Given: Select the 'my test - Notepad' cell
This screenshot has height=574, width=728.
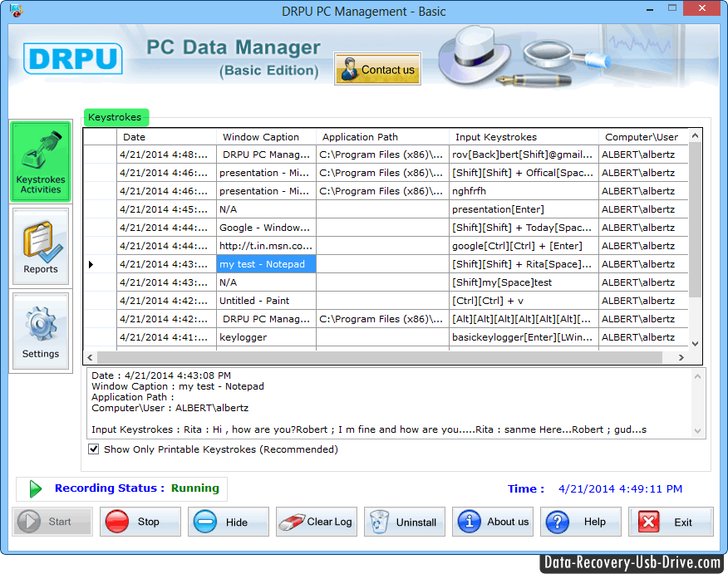Looking at the screenshot, I should click(266, 264).
